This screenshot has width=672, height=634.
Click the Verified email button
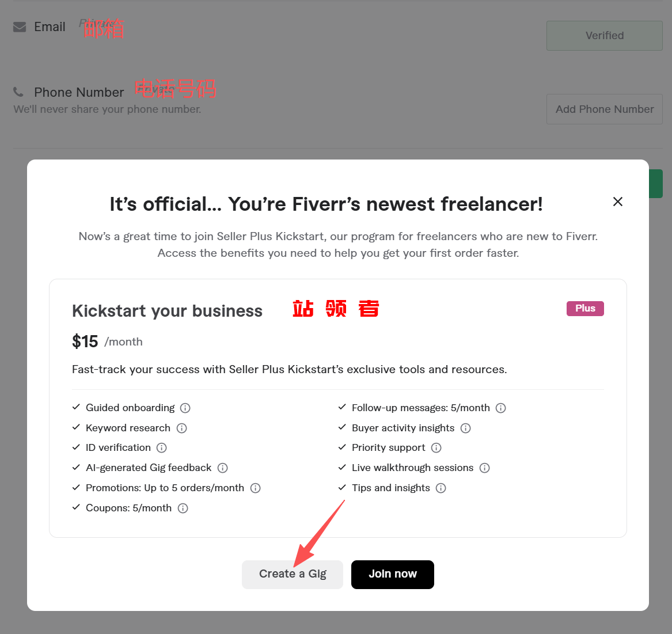click(605, 36)
